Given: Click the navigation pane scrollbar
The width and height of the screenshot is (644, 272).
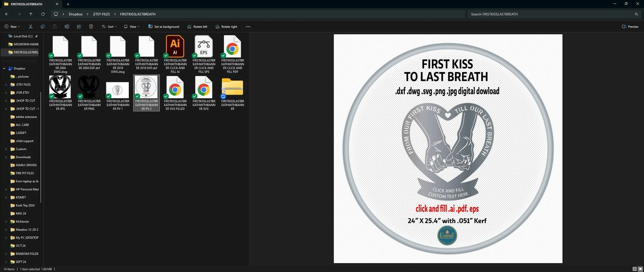Looking at the screenshot, I should (41, 147).
